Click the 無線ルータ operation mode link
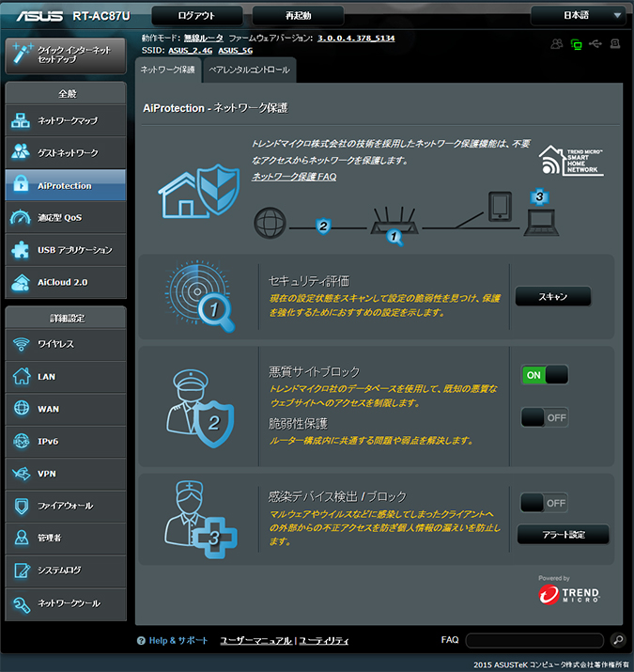This screenshot has height=672, width=634. (204, 39)
